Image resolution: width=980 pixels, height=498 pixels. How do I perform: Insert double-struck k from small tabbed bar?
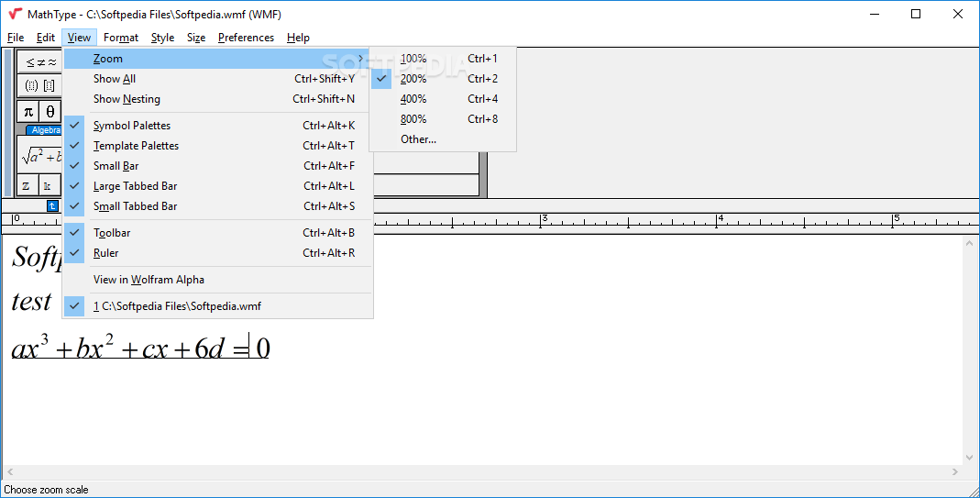point(49,186)
